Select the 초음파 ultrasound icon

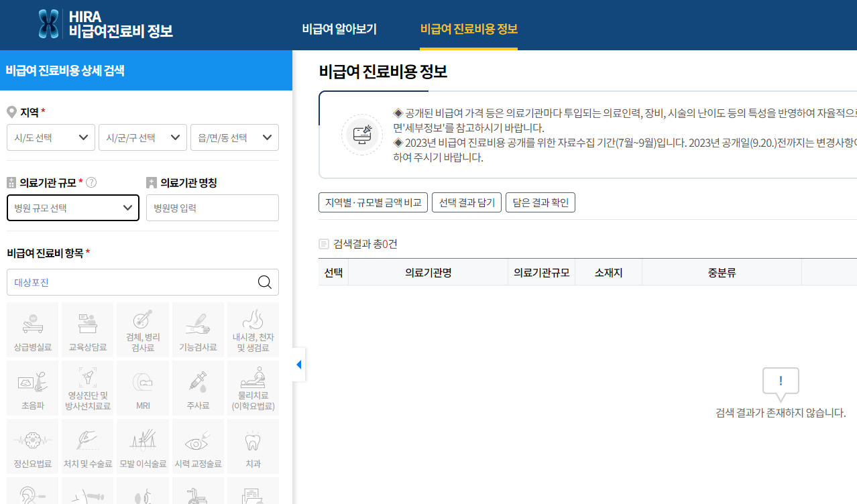tap(32, 387)
